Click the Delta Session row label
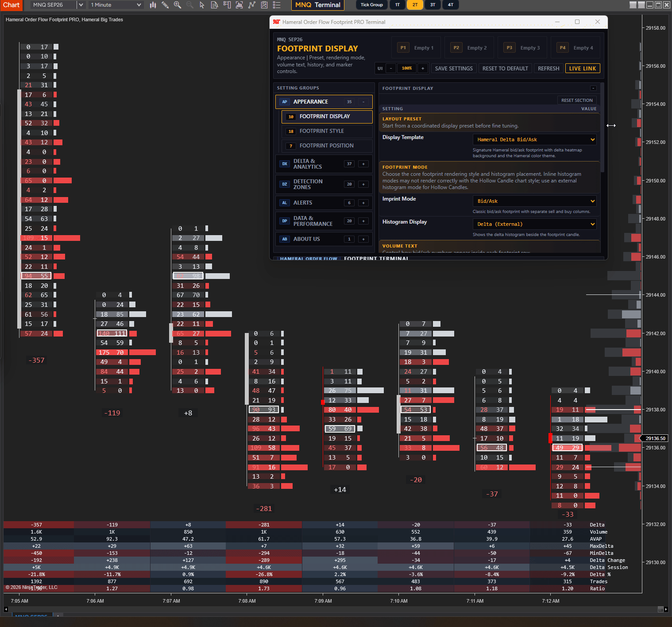 [609, 567]
